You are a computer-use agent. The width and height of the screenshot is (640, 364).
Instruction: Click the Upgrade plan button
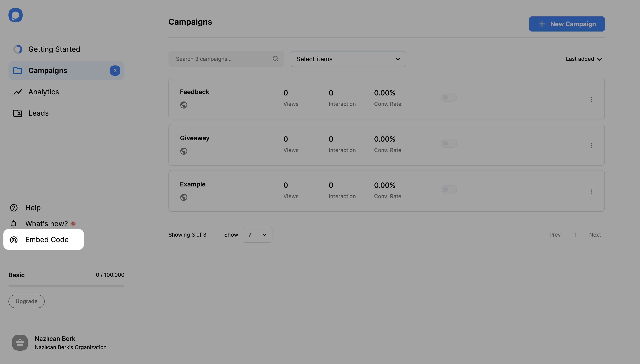click(x=26, y=301)
